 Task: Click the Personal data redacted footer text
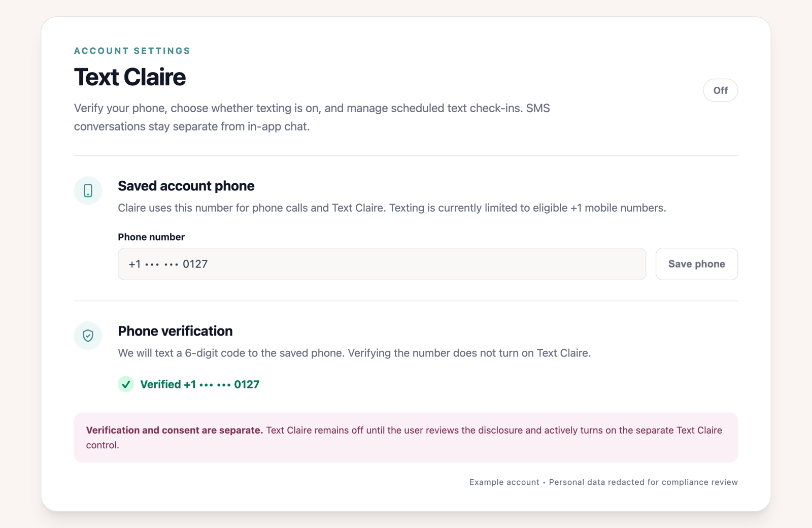pos(644,482)
